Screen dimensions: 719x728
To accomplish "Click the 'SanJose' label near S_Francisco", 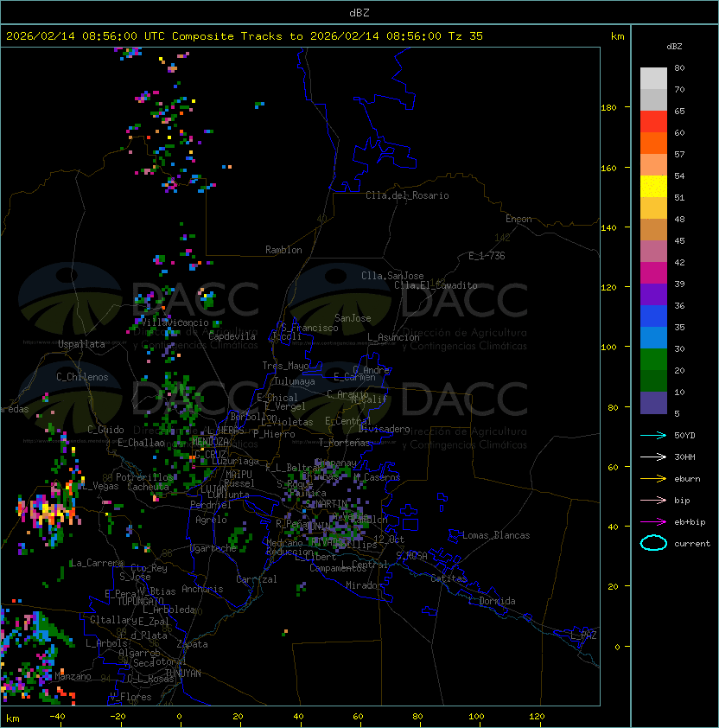I will coord(353,318).
